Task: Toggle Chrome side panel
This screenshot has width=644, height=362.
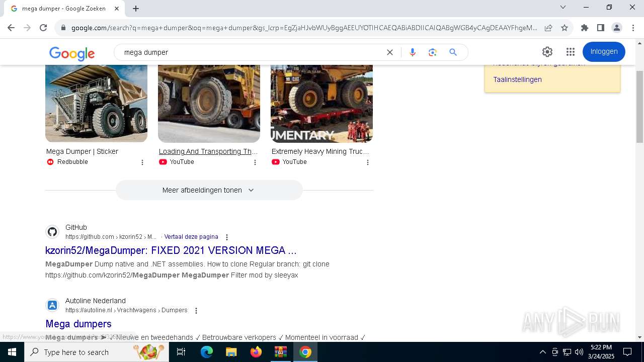Action: tap(600, 28)
